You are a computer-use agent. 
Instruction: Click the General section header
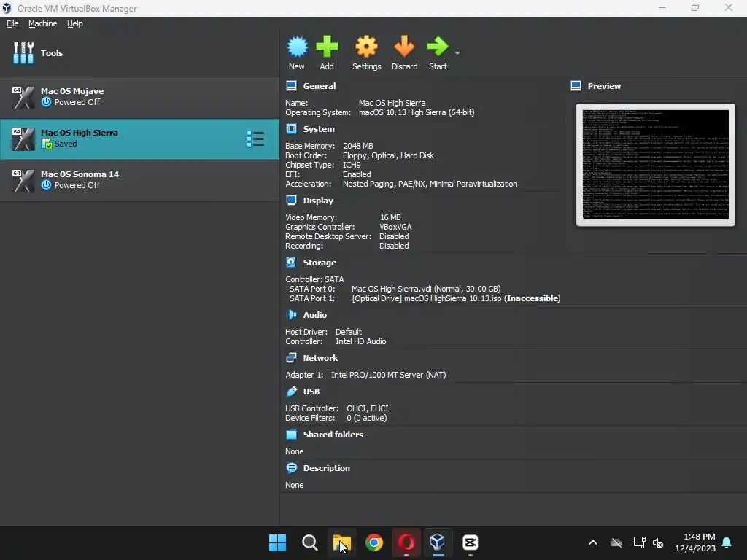click(320, 86)
